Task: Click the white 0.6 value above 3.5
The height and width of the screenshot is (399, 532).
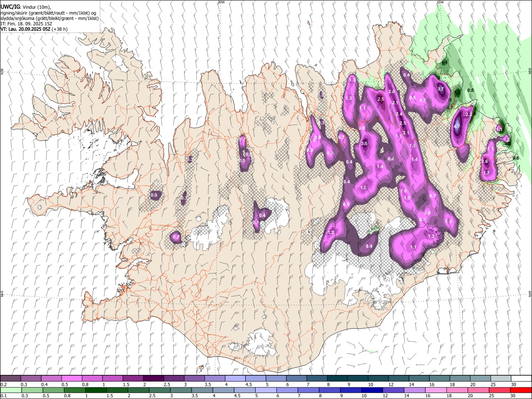Action: point(362,128)
